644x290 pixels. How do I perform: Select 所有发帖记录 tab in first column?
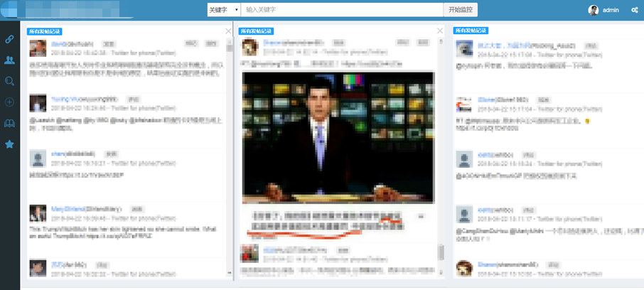tap(45, 31)
